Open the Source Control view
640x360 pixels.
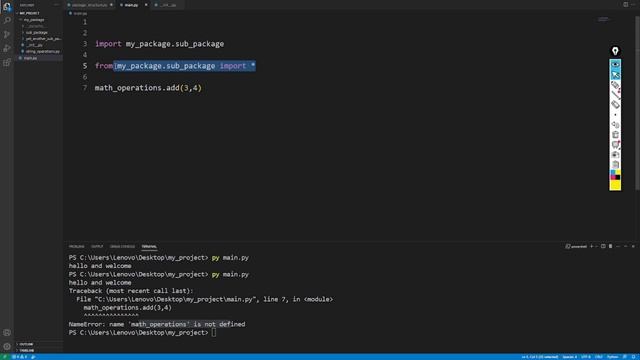pos(7,34)
